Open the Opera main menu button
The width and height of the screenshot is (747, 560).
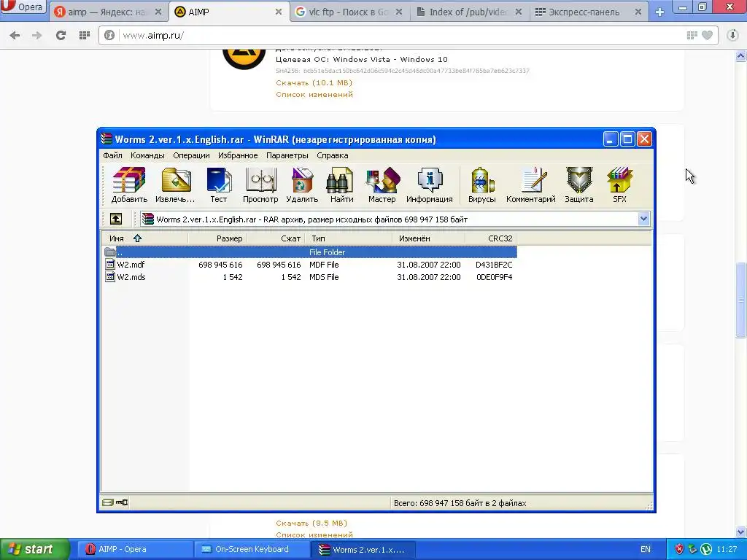coord(23,7)
